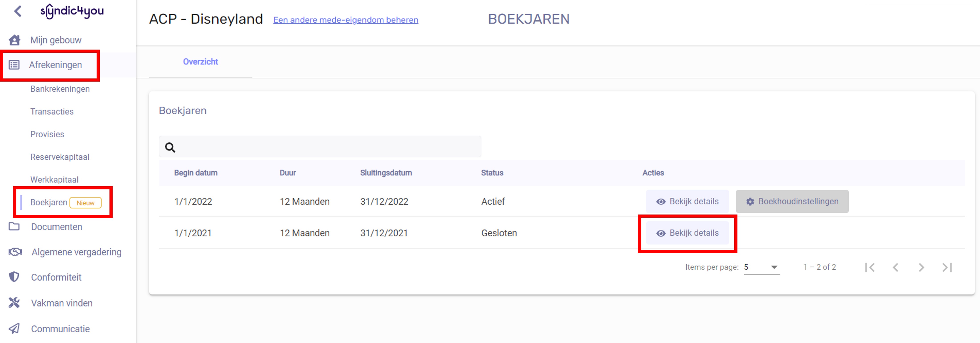Select closing date 31/12/2022 cell
The height and width of the screenshot is (343, 980).
(x=384, y=201)
